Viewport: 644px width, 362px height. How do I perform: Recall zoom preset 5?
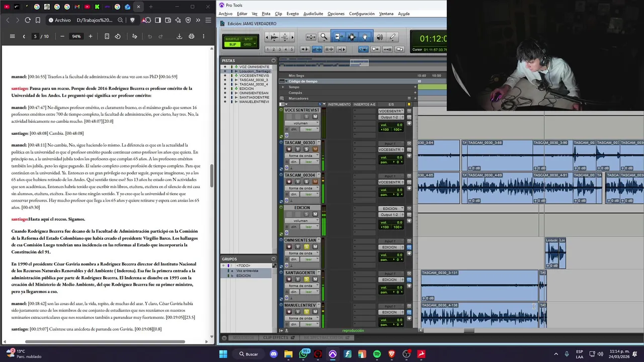[292, 49]
